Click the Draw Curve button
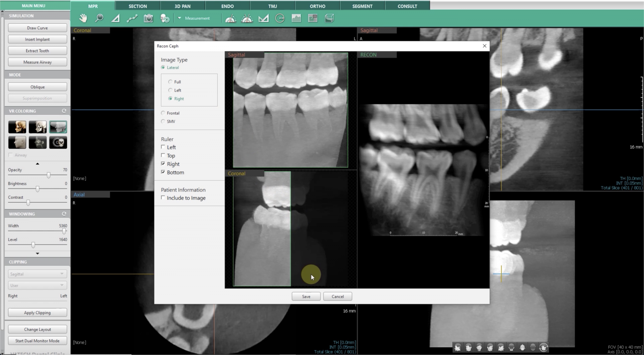This screenshot has width=644, height=355. tap(37, 28)
